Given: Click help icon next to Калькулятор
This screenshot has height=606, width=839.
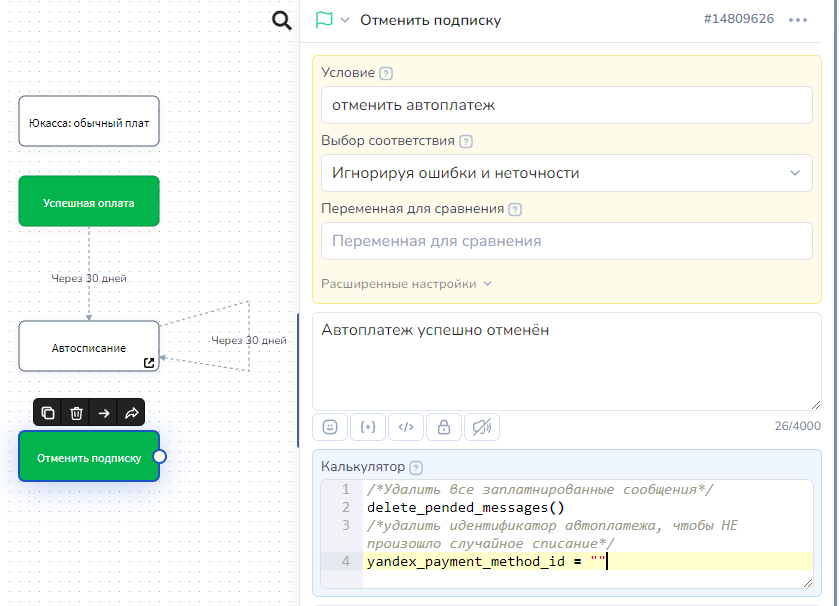Looking at the screenshot, I should click(x=416, y=467).
